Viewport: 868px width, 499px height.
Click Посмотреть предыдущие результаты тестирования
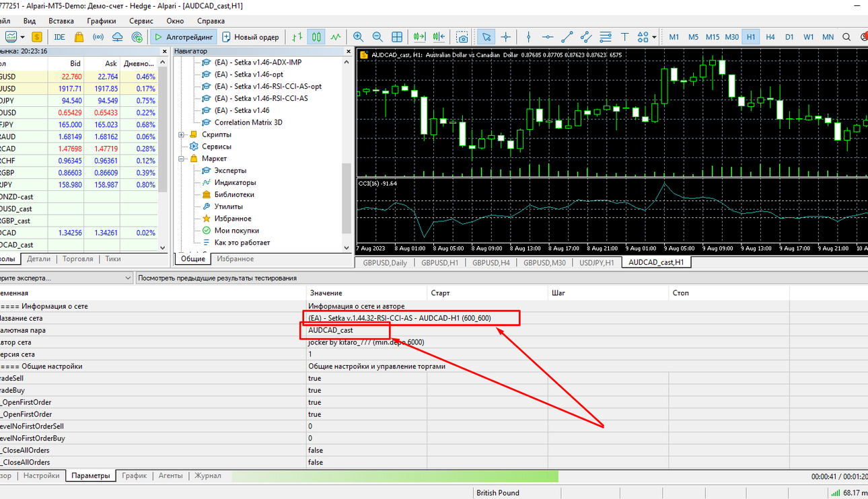pos(218,278)
